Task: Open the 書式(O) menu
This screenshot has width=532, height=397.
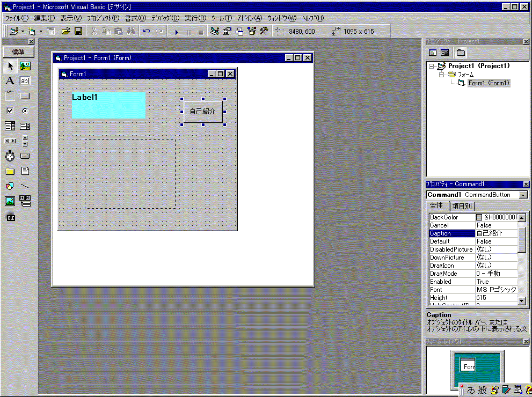Action: coord(135,18)
